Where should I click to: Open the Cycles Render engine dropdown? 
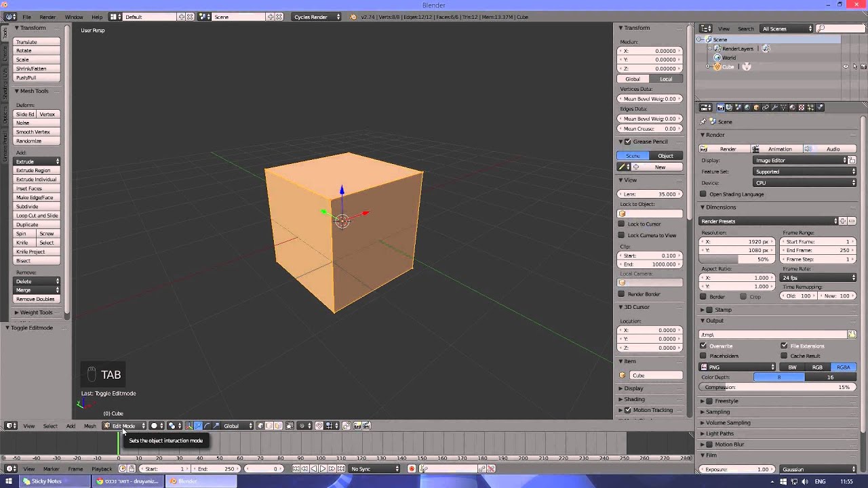coord(317,16)
